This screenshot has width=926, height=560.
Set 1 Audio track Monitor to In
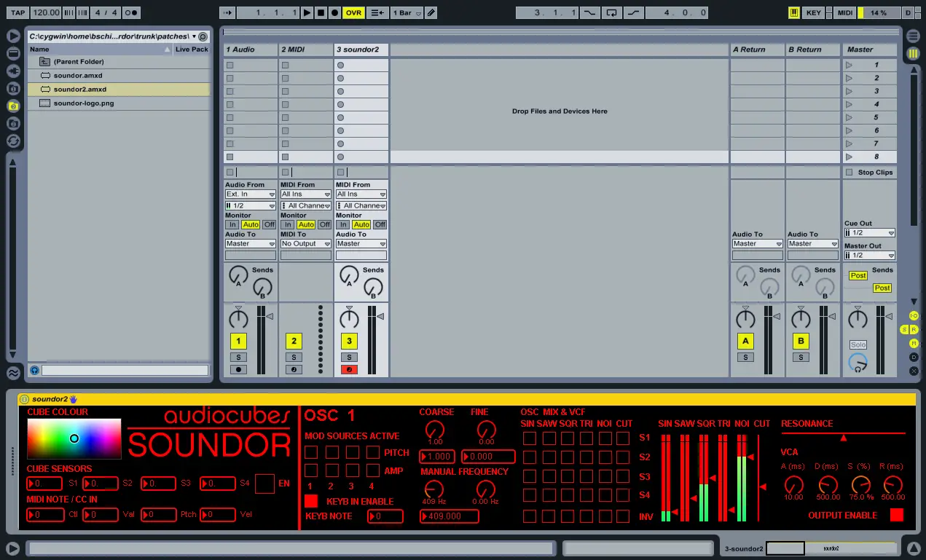[x=232, y=224]
